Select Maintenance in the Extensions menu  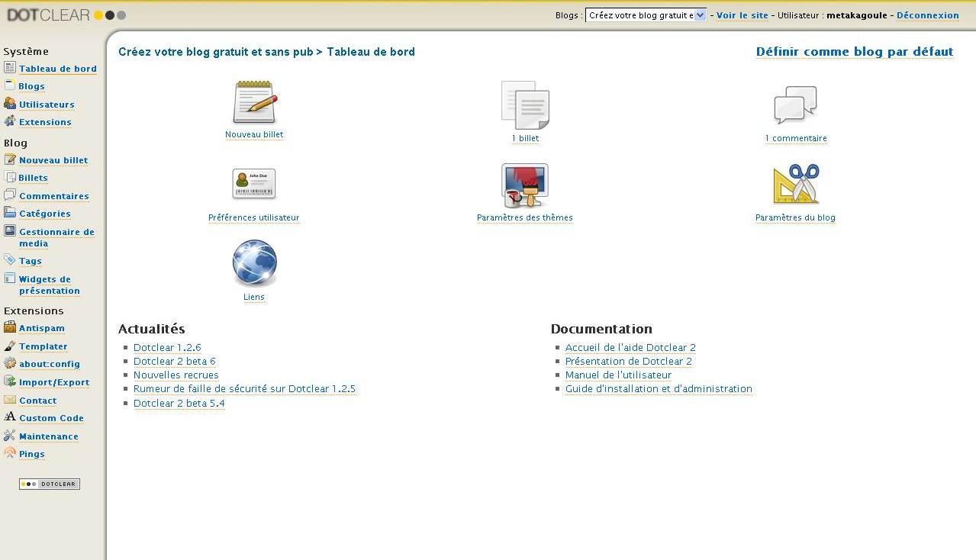tap(49, 436)
